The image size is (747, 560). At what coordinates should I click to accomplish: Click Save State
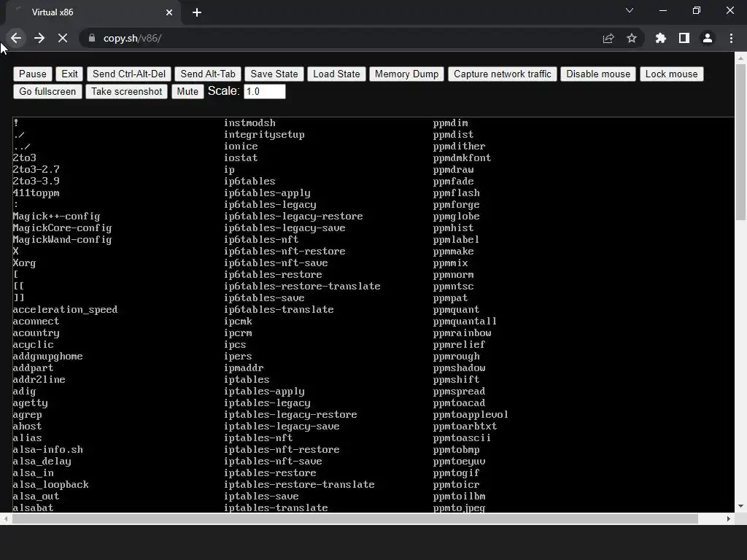[274, 74]
